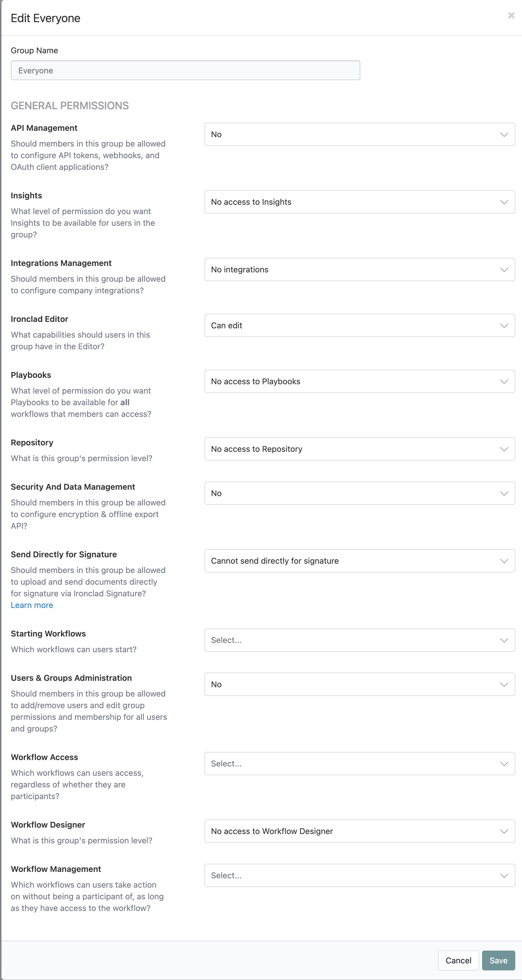Select workflows in Starting Workflows field
522x980 pixels.
point(359,640)
